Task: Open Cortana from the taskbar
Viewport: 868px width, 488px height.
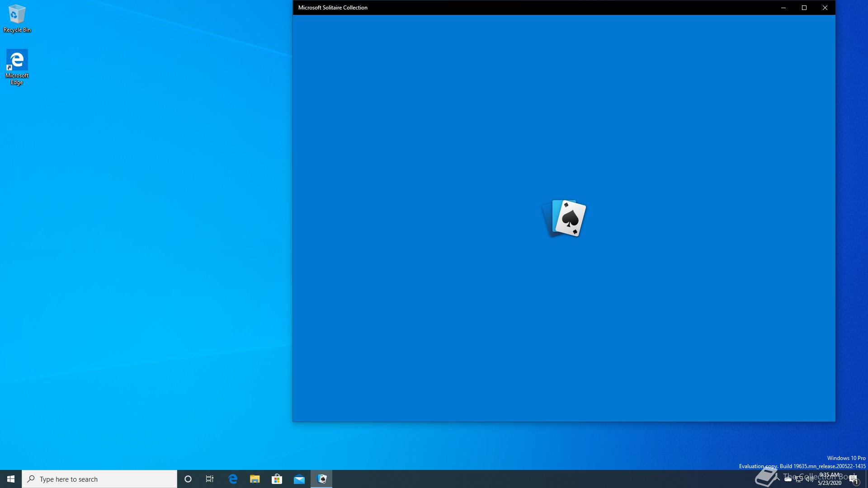Action: [x=188, y=479]
